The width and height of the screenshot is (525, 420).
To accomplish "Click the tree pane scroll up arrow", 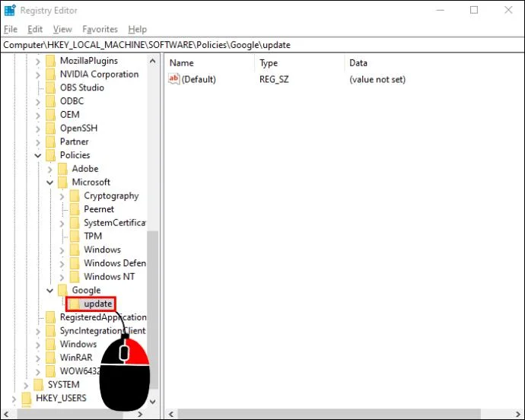I will [x=153, y=61].
